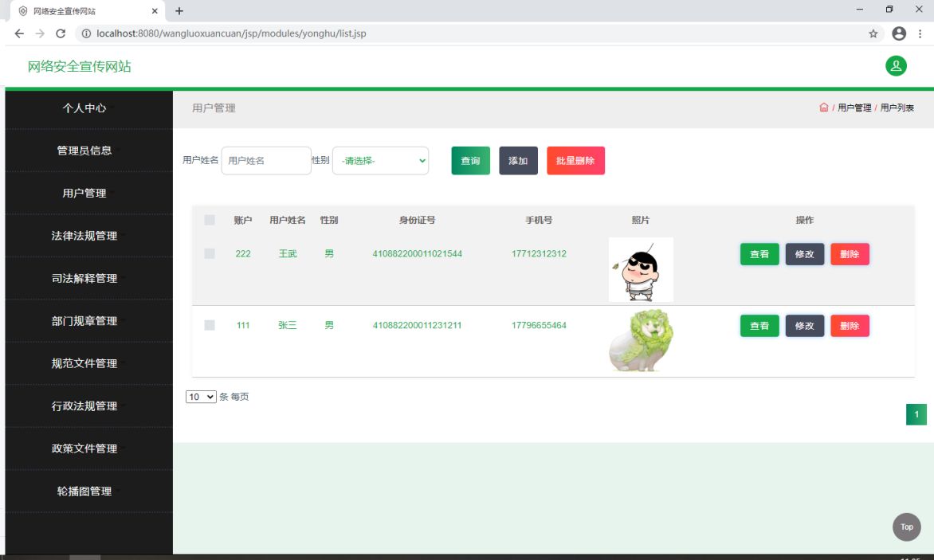This screenshot has height=560, width=934.
Task: Click the account cell 111
Action: coord(243,325)
